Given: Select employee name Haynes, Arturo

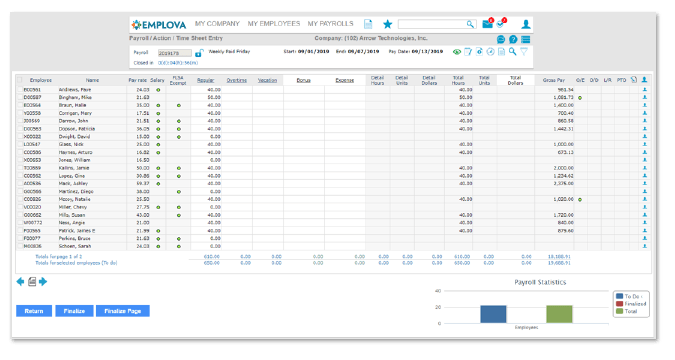Looking at the screenshot, I should (x=75, y=152).
